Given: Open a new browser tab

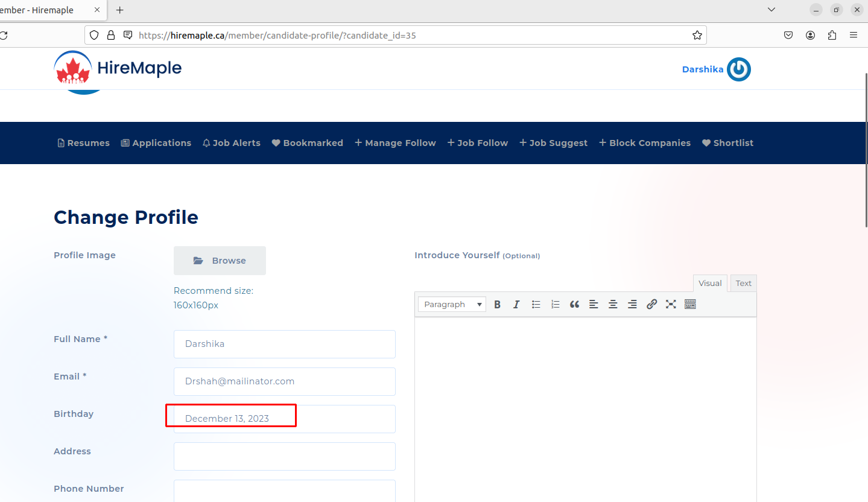Looking at the screenshot, I should [120, 10].
